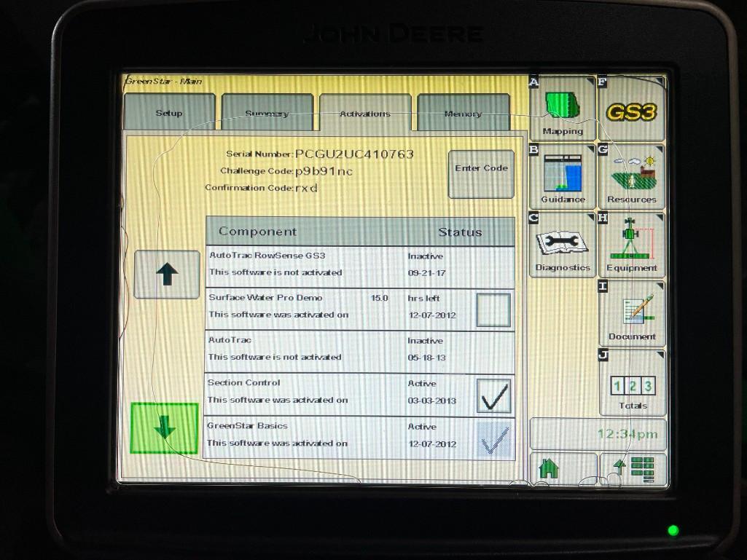Click the green scroll down arrow button
Image resolution: width=747 pixels, height=560 pixels.
click(165, 428)
